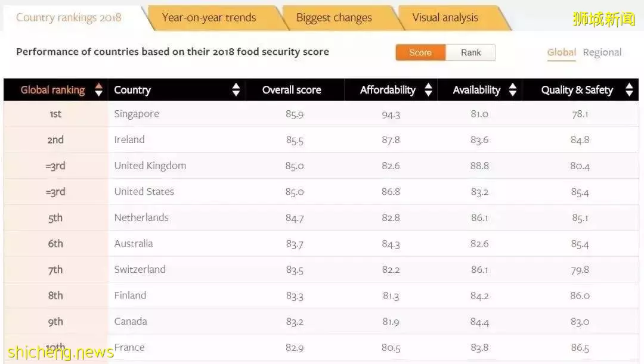Sort Quality & Safety column arrows

click(x=629, y=89)
